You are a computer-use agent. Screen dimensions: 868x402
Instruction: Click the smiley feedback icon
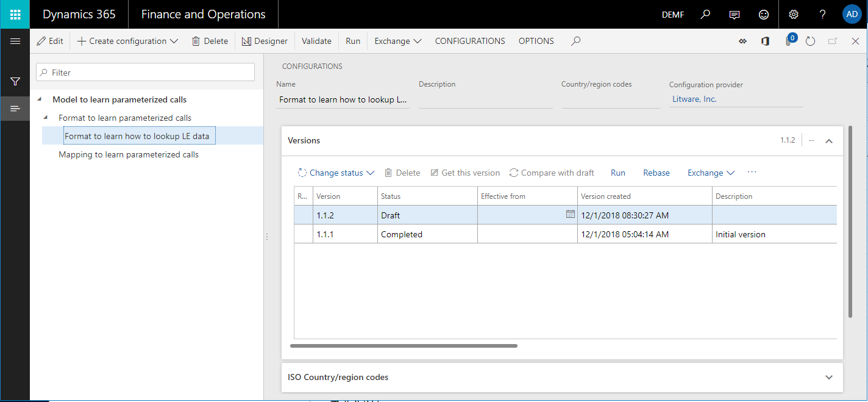pos(764,15)
